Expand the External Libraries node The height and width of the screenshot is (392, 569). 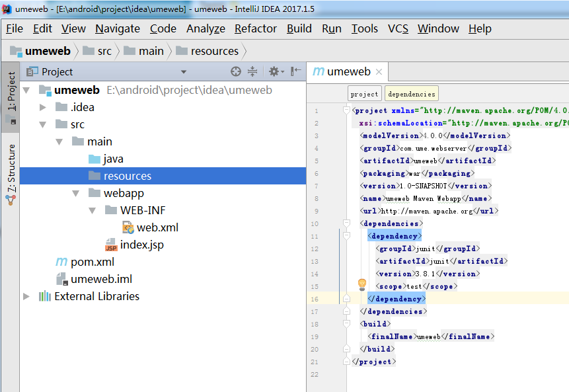pos(26,296)
